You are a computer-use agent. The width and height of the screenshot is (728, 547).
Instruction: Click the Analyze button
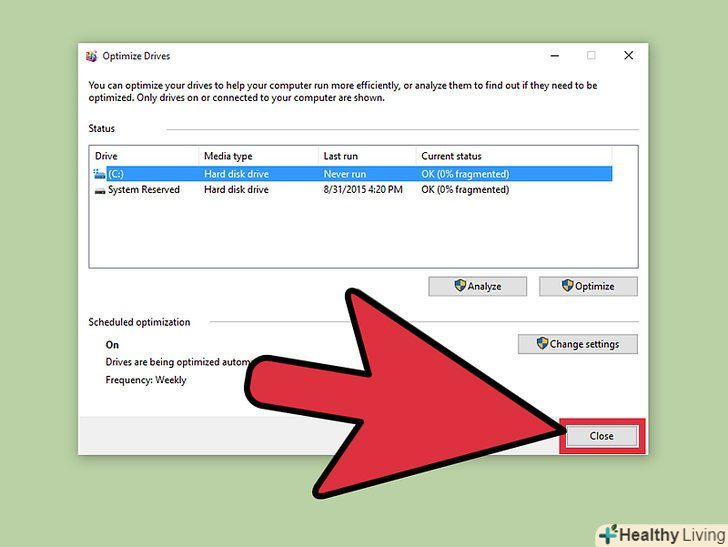(x=477, y=287)
